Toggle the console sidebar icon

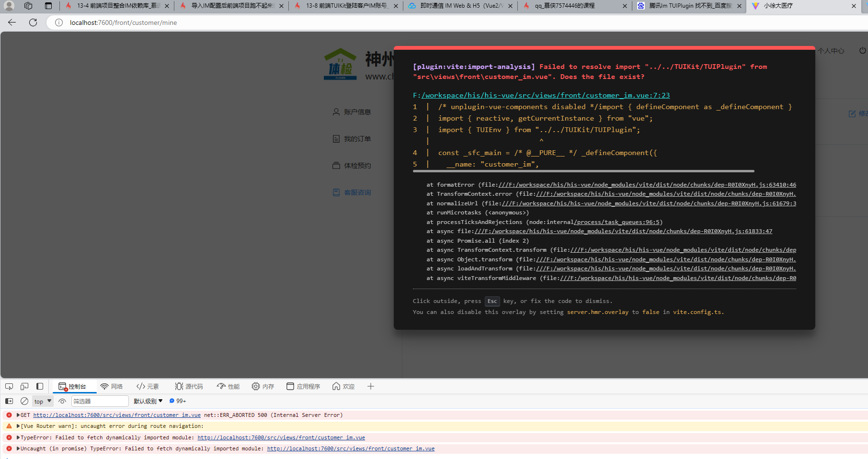pos(9,401)
